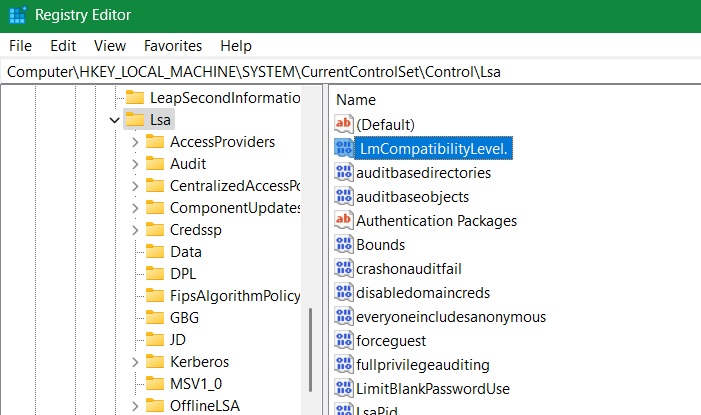The width and height of the screenshot is (701, 415).
Task: Open the Help menu
Action: [236, 46]
